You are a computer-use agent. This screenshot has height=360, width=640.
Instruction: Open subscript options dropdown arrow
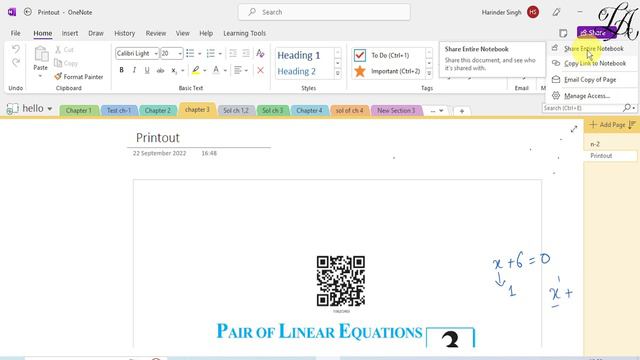point(182,71)
